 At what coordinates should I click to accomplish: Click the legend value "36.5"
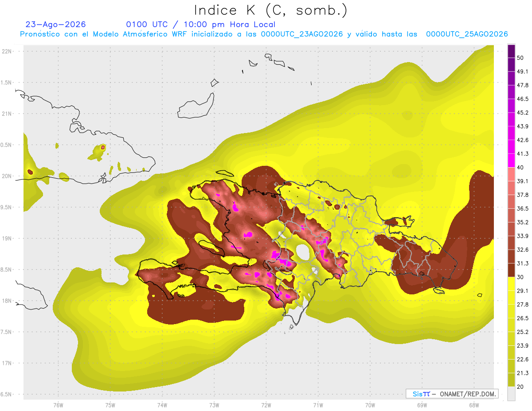(x=522, y=208)
